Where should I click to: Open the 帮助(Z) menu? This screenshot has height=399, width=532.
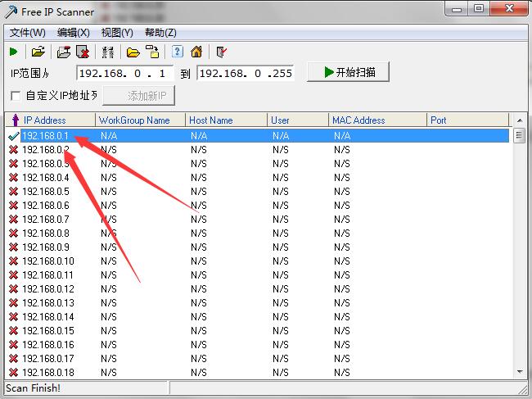point(160,33)
